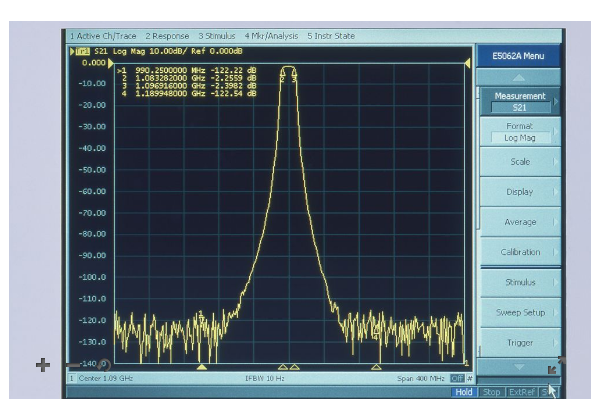Toggle the Off indicator beside Span 400 MHz
The image size is (610, 415).
(456, 378)
